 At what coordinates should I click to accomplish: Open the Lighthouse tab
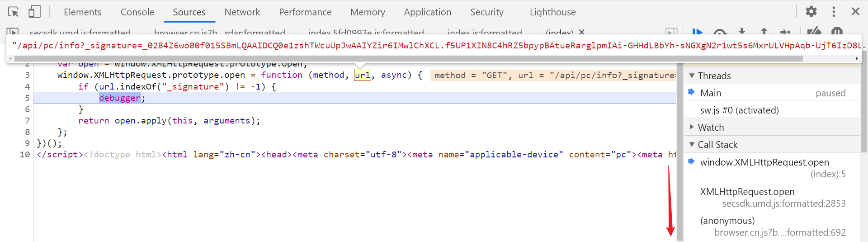[x=553, y=12]
